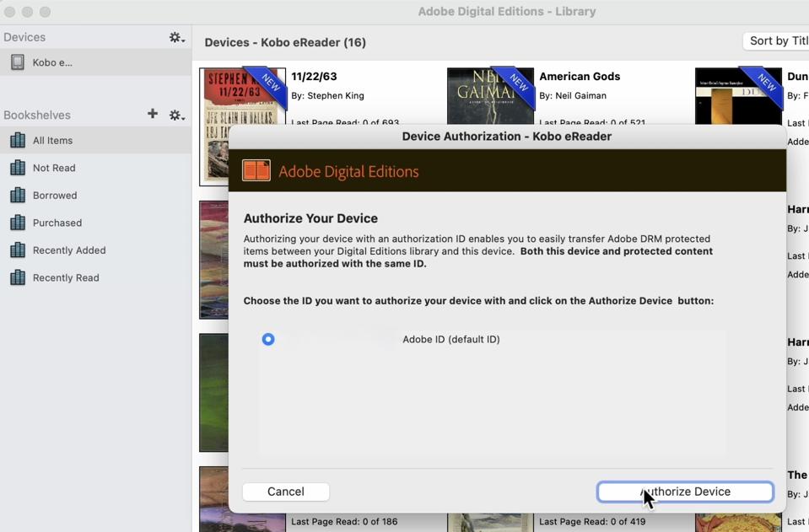This screenshot has height=532, width=809.
Task: Click the Adobe Digital Editions logo icon
Action: (x=256, y=171)
